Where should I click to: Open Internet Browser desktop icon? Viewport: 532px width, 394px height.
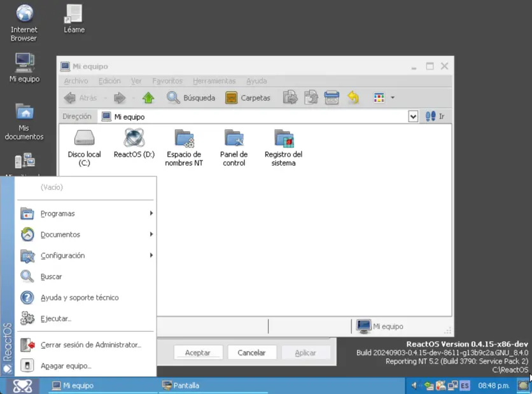tap(24, 23)
